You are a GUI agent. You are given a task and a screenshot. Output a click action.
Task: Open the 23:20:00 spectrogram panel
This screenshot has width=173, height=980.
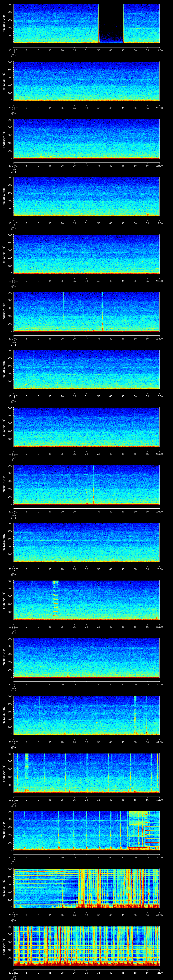(86, 139)
